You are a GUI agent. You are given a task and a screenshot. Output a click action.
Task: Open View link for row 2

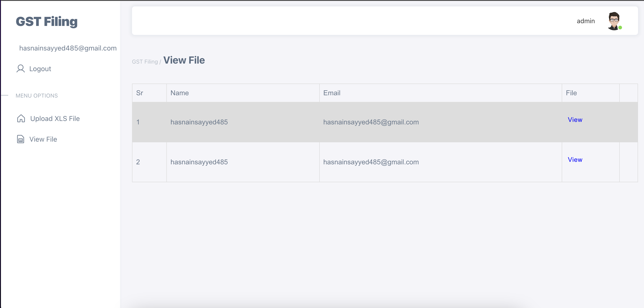[575, 160]
